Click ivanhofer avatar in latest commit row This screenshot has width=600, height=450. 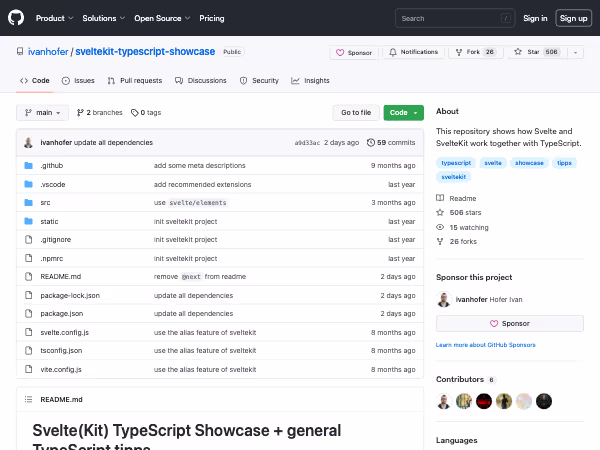click(28, 142)
